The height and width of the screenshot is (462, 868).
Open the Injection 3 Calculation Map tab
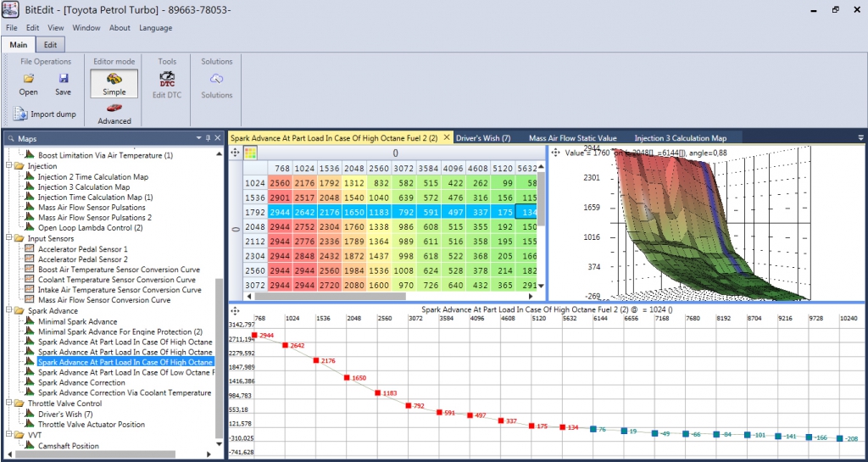(681, 138)
